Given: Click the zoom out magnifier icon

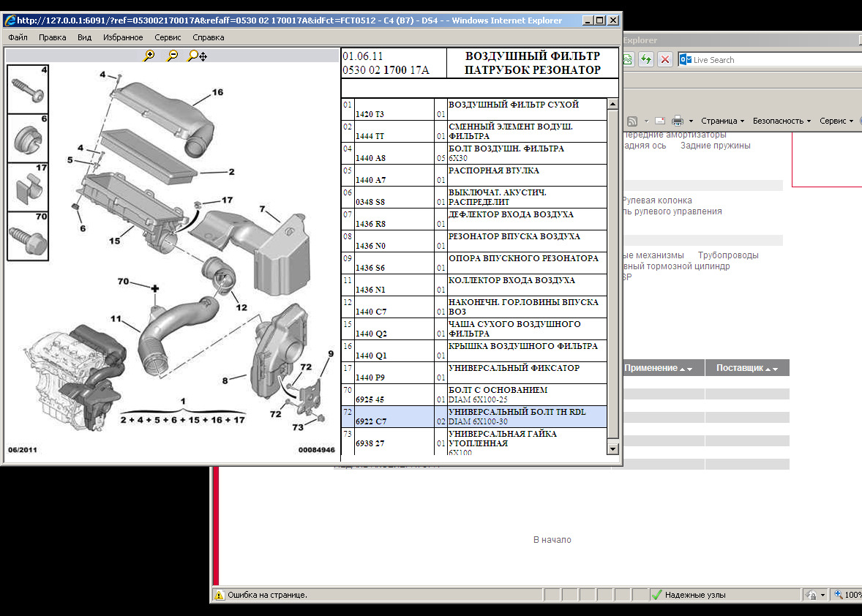Looking at the screenshot, I should pos(173,56).
